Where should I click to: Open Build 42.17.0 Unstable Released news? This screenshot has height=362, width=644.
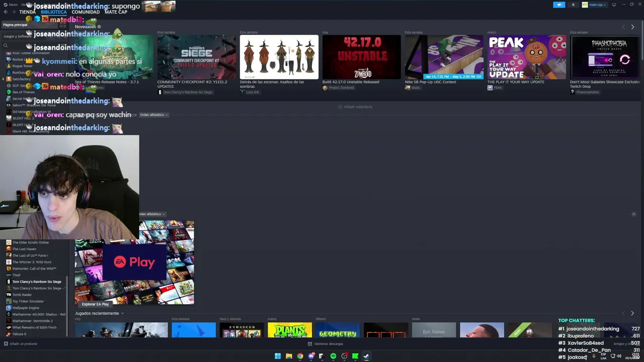click(x=361, y=57)
